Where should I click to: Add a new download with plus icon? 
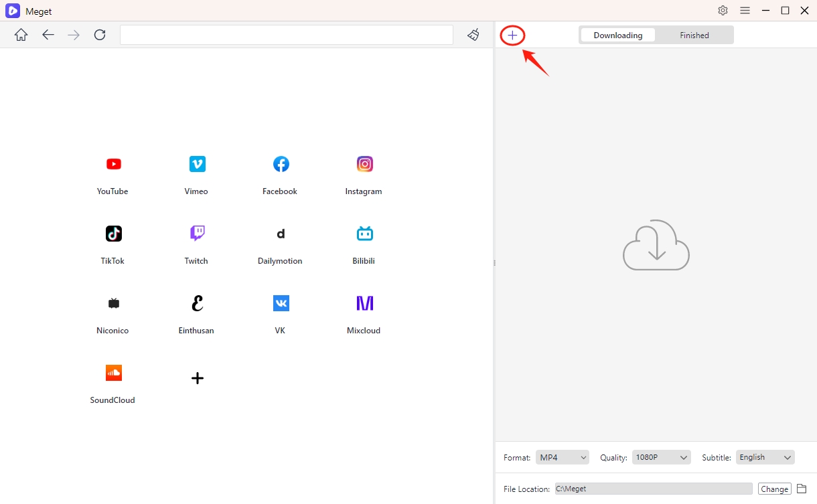pyautogui.click(x=512, y=35)
